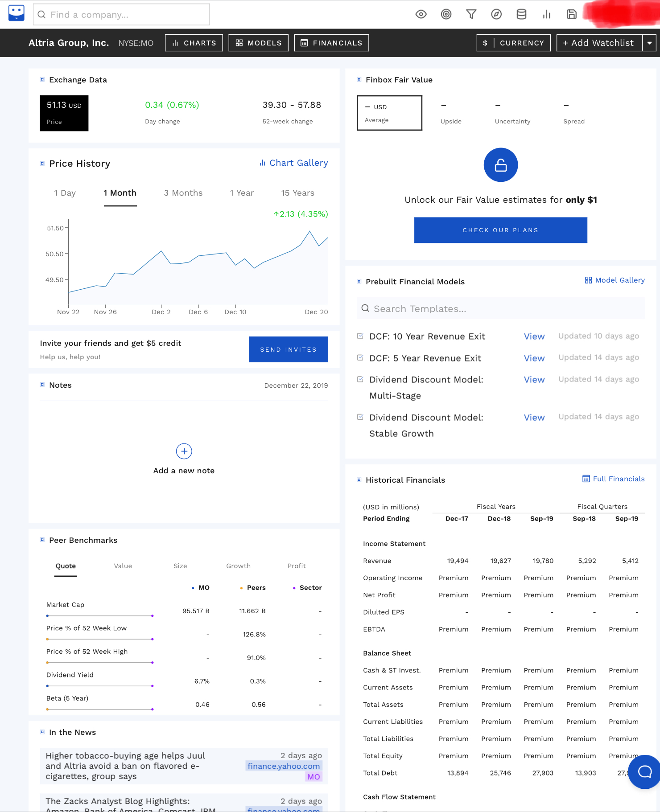Open the database data icon
Image resolution: width=660 pixels, height=812 pixels.
coord(521,14)
